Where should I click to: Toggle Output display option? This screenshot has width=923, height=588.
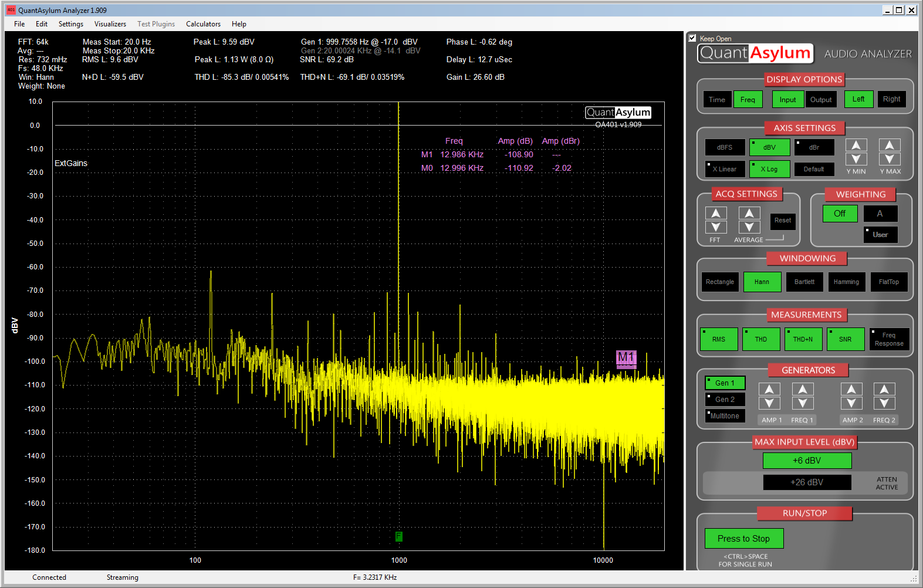pyautogui.click(x=821, y=100)
